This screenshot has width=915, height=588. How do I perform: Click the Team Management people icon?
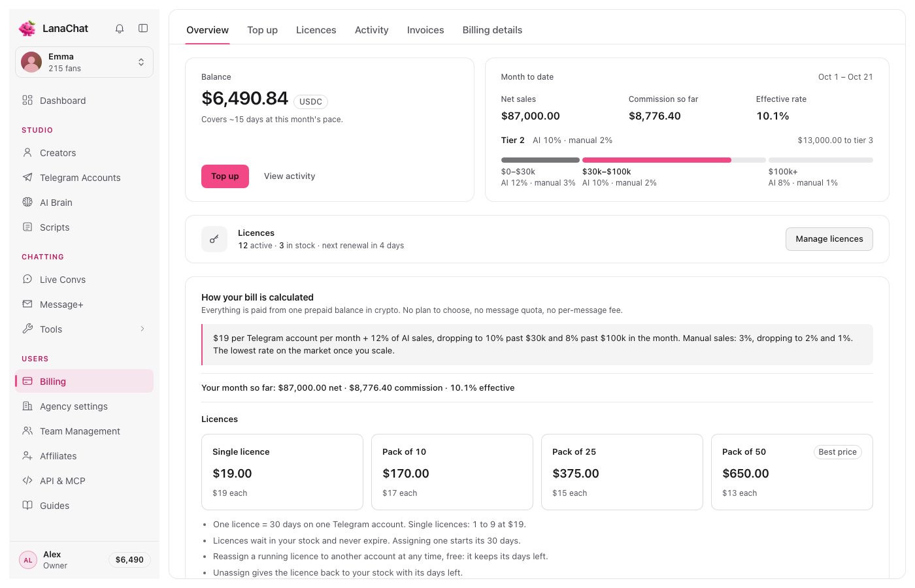pyautogui.click(x=27, y=431)
